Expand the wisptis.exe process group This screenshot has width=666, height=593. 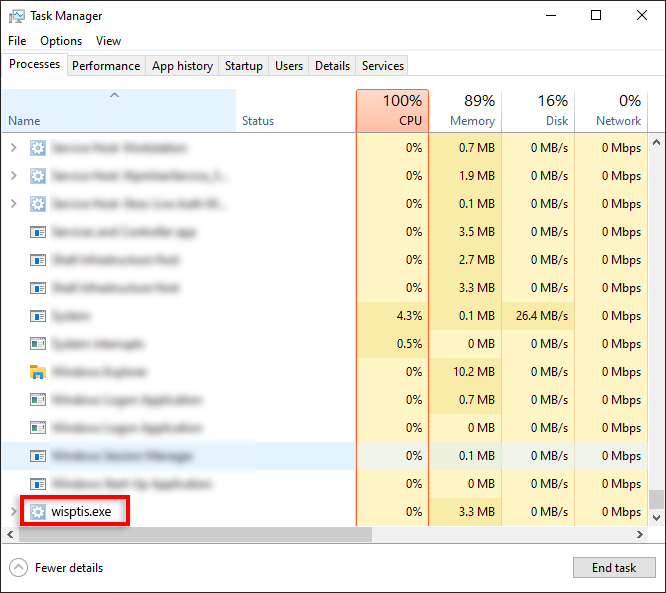(x=14, y=512)
